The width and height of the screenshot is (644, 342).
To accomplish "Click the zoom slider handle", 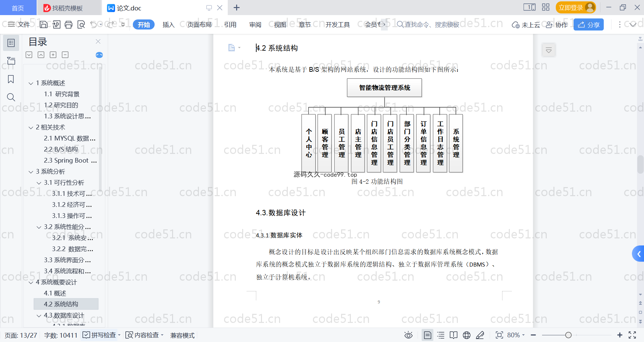I will pos(568,335).
